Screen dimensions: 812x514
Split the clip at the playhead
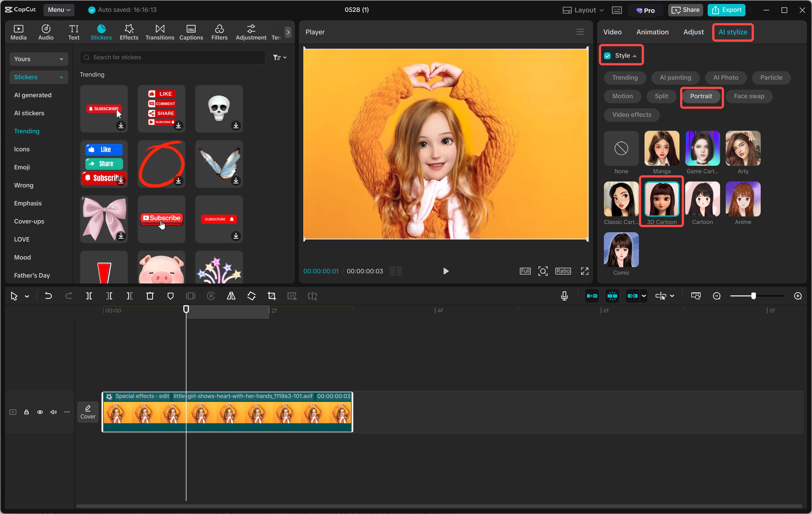[89, 296]
